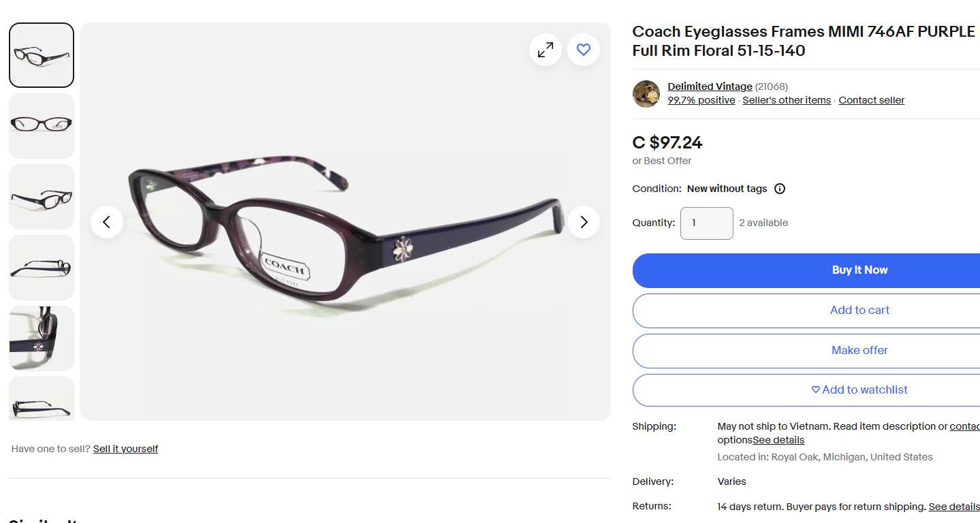Expand product image to full screen
Image resolution: width=980 pixels, height=523 pixels.
coord(546,50)
